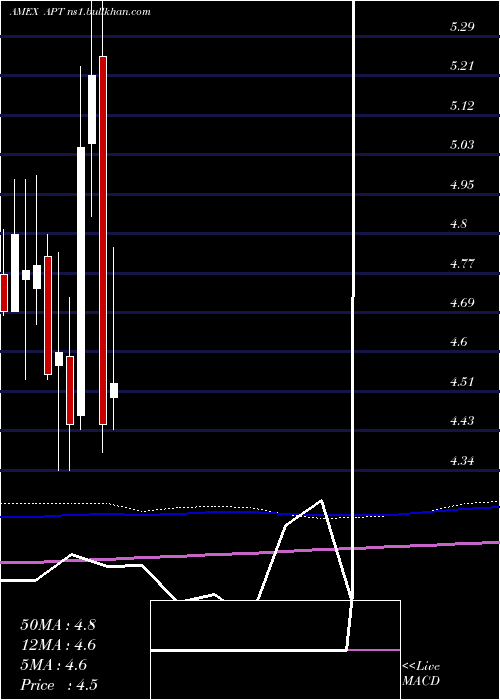Click the Price : 4.5 readout
The height and width of the screenshot is (700, 500).
click(59, 685)
